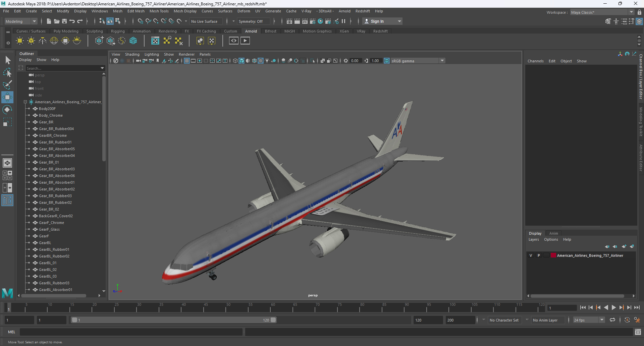Choose single pane layout icon
Image resolution: width=644 pixels, height=346 pixels.
[x=7, y=163]
